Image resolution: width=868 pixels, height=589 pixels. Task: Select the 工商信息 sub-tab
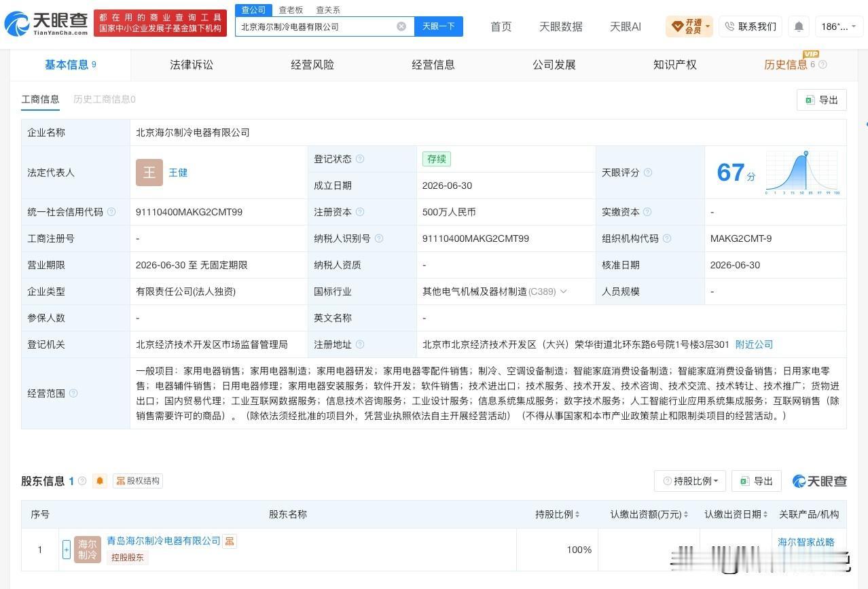(40, 99)
